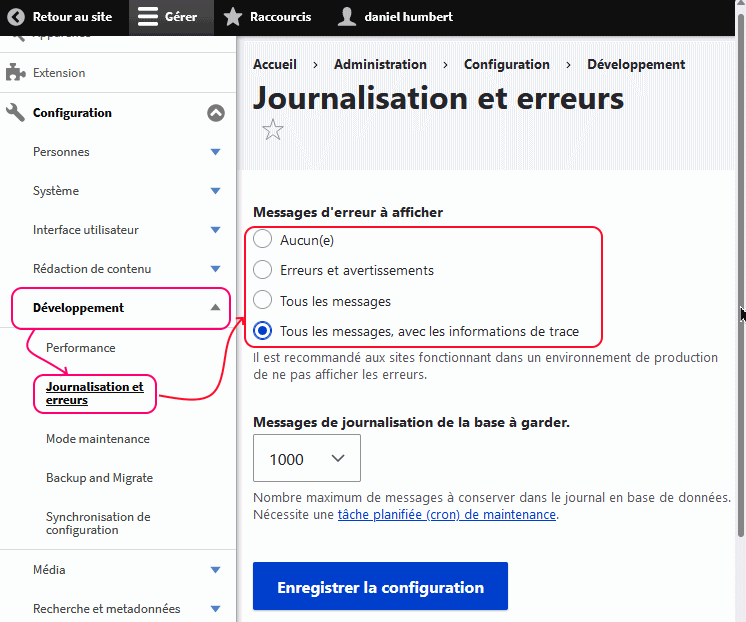Open Backup and Migrate submenu link
The height and width of the screenshot is (622, 746).
click(99, 478)
